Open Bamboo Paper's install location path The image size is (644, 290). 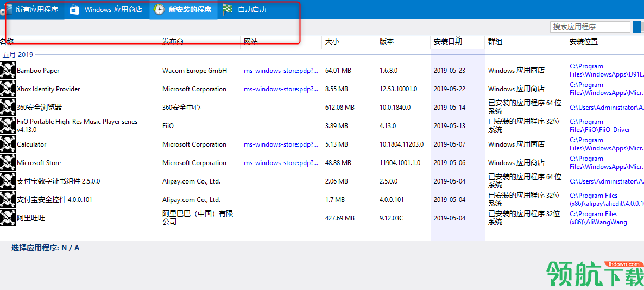click(x=606, y=71)
